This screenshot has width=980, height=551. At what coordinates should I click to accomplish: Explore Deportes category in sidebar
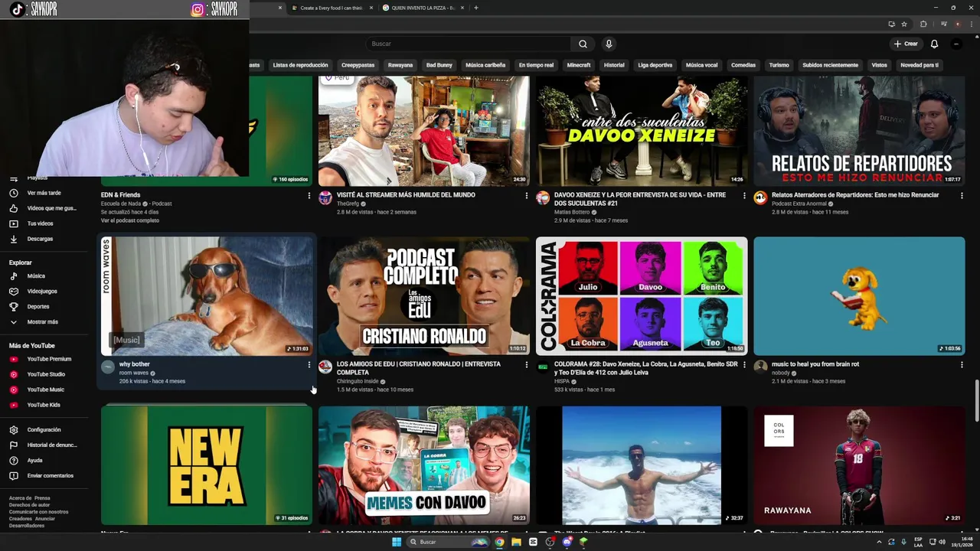pyautogui.click(x=38, y=306)
